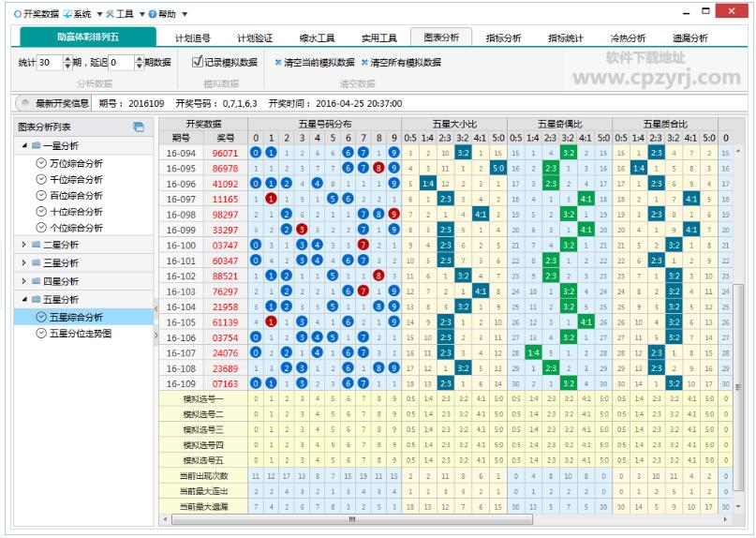Switch to the 计划验证 tab

255,38
